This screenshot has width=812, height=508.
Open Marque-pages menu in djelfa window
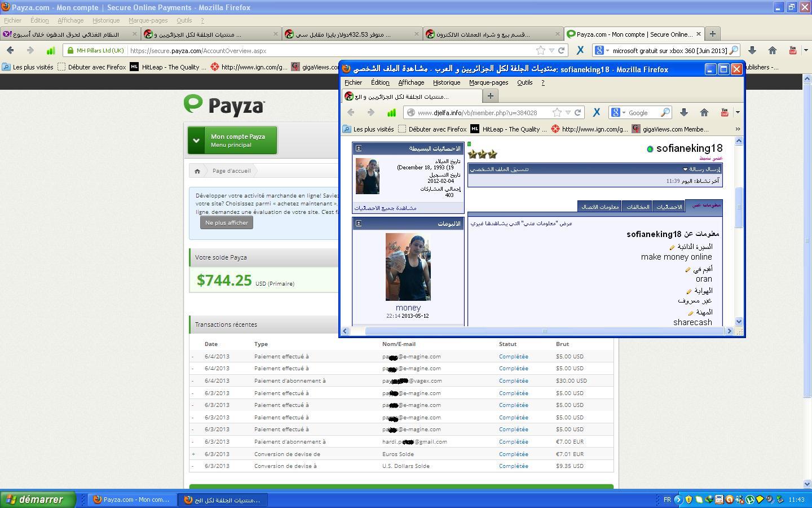coord(488,82)
